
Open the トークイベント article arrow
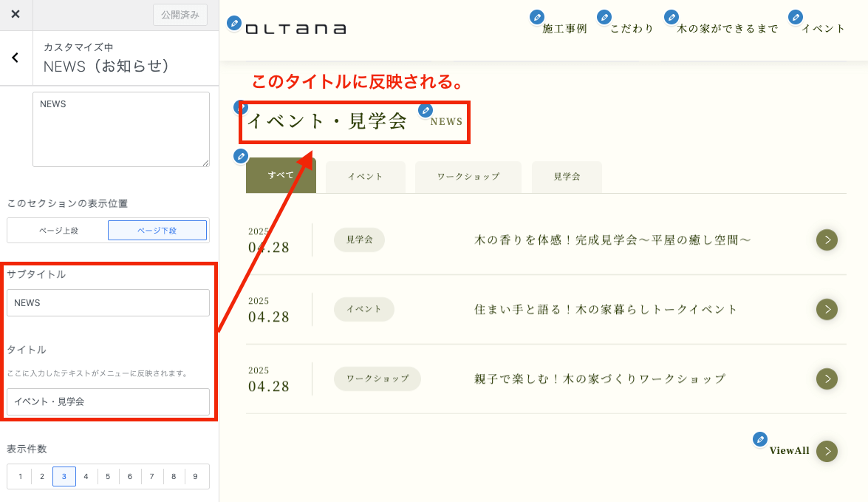point(827,309)
